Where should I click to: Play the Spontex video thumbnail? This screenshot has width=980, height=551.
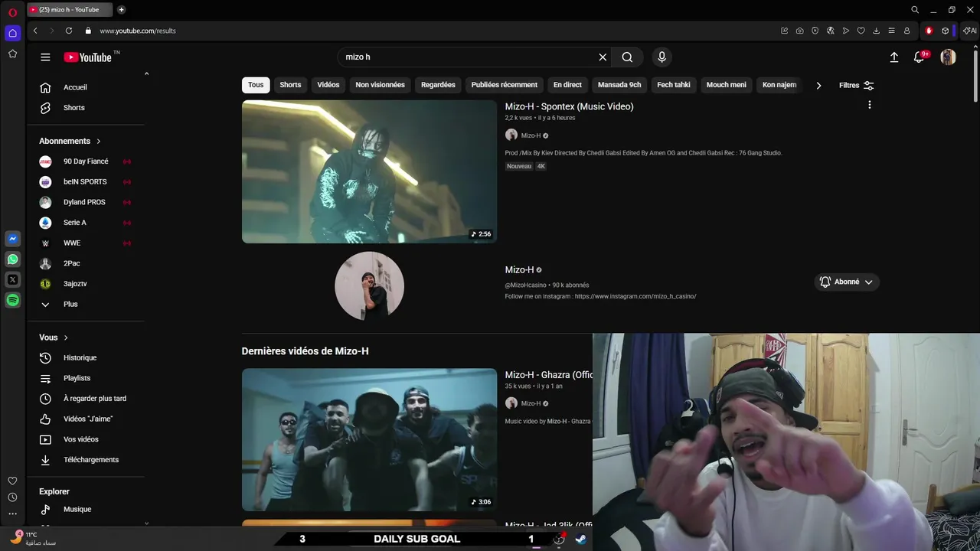(x=369, y=171)
